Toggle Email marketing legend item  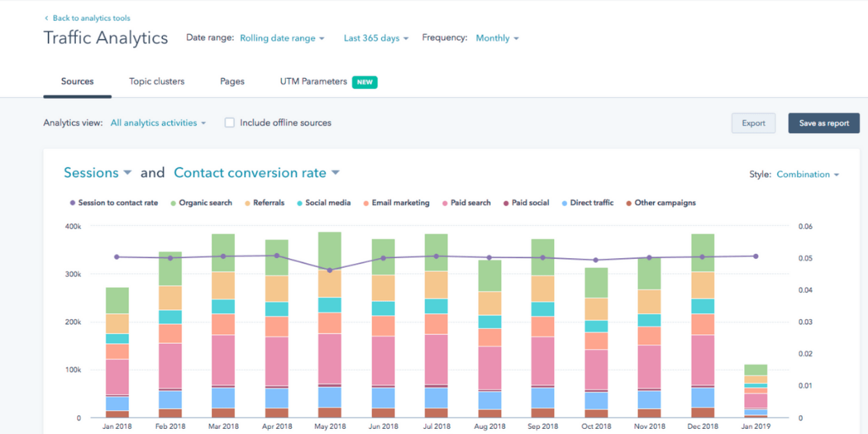(x=396, y=203)
